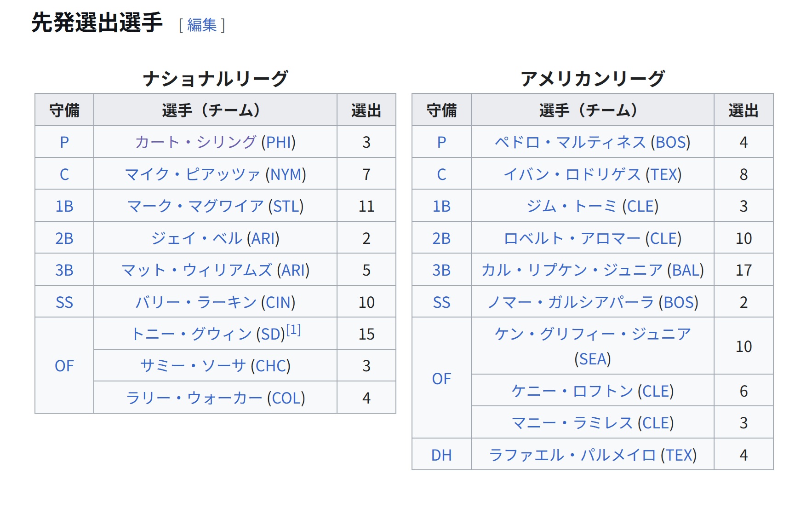Viewport: 812px width, 508px height.
Task: Open マイク・ピアッツァ player page
Action: pos(193,174)
